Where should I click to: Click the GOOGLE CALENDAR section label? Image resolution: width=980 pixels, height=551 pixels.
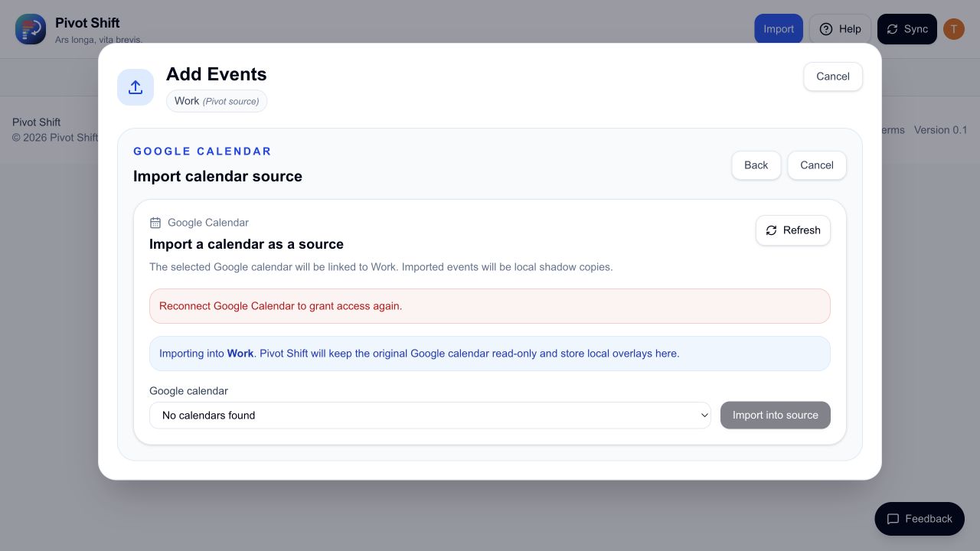pos(202,152)
